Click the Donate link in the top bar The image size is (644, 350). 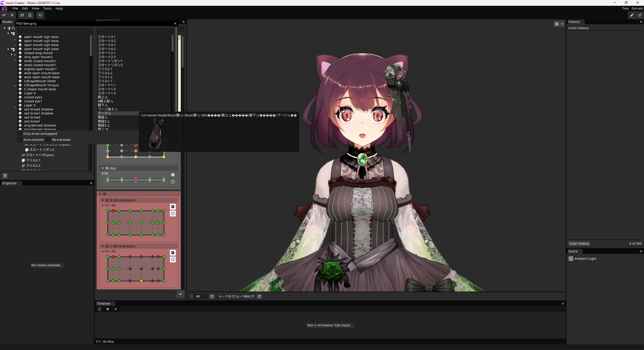point(637,8)
